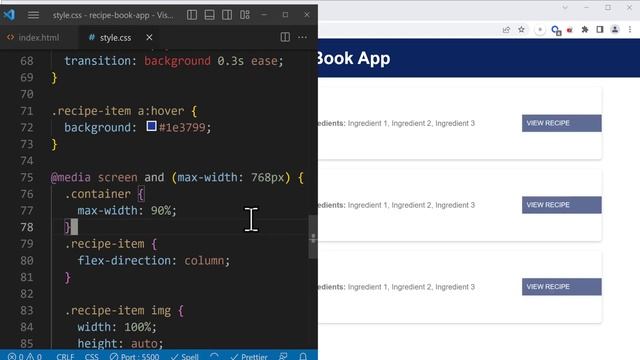Screen dimensions: 640x360
Task: Click the Book App page heading in browser
Action: tap(353, 58)
